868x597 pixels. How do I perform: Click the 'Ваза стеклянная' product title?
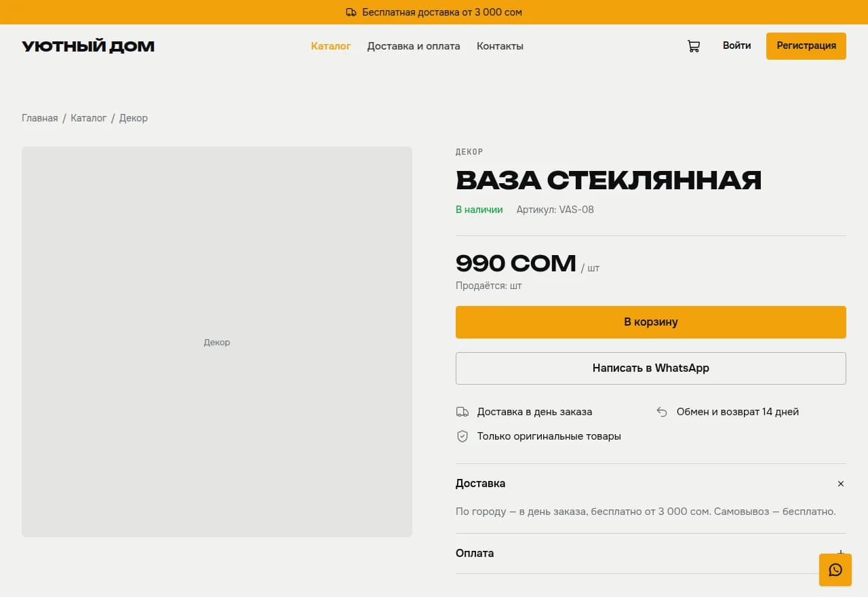[609, 180]
